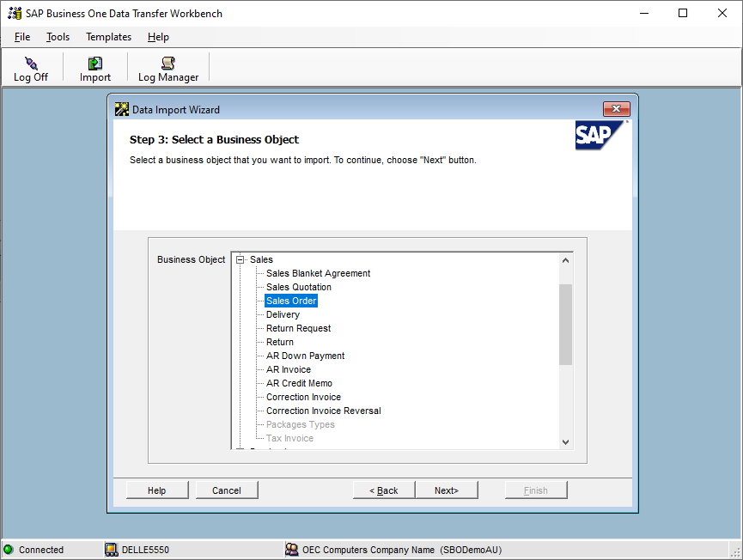Screen dimensions: 743x560
Task: Open the Log Manager toolbar icon
Action: [x=168, y=63]
